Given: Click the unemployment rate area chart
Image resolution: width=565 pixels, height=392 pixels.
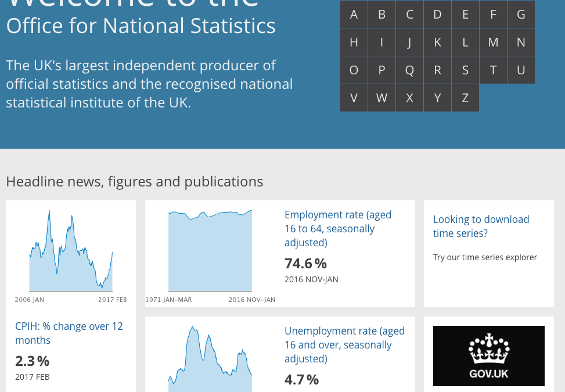Looking at the screenshot, I should click(210, 359).
